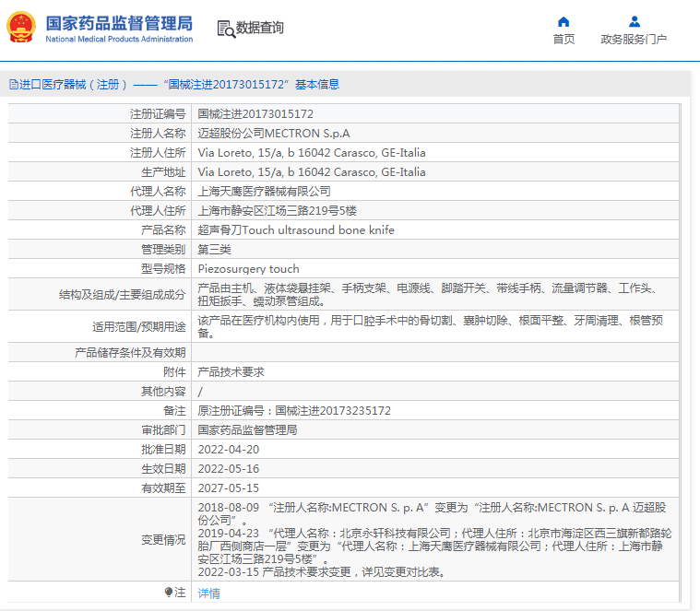
Task: Click the 代理人住所 row label
Action: (158, 211)
